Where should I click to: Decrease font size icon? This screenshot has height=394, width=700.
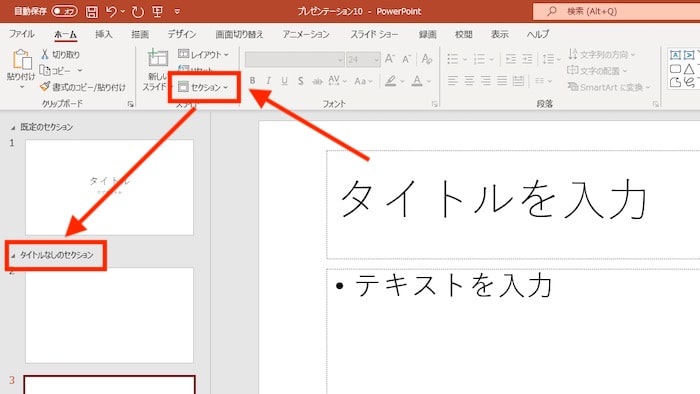pos(406,59)
